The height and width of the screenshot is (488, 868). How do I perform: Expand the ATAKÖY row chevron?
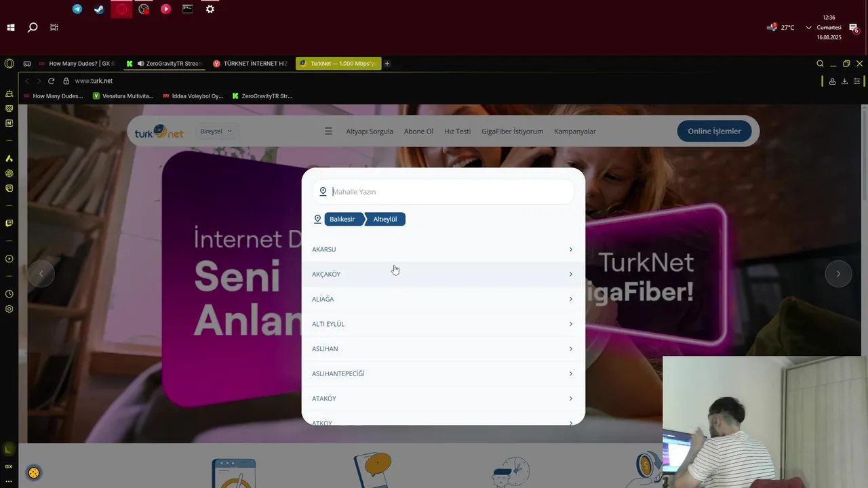pos(570,399)
